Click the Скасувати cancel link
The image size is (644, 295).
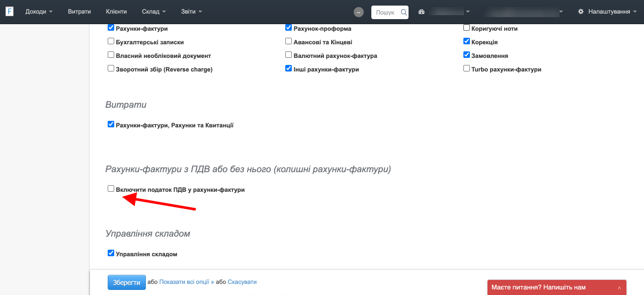[x=242, y=282]
